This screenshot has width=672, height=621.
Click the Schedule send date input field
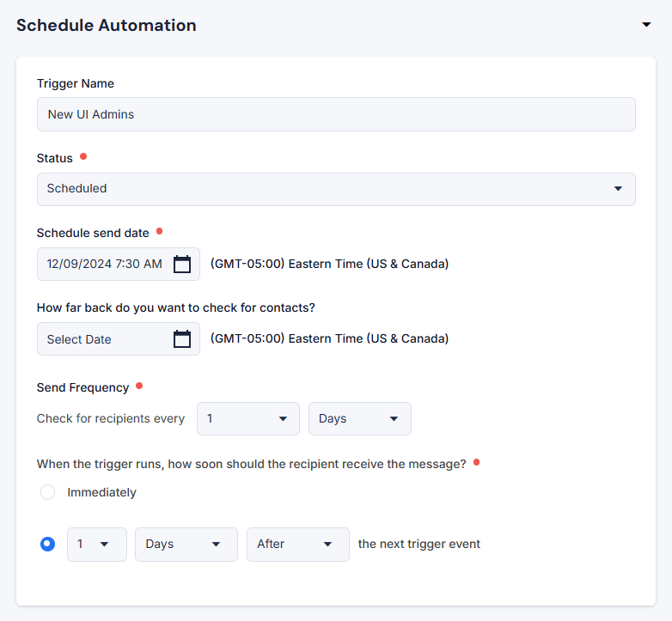point(119,264)
